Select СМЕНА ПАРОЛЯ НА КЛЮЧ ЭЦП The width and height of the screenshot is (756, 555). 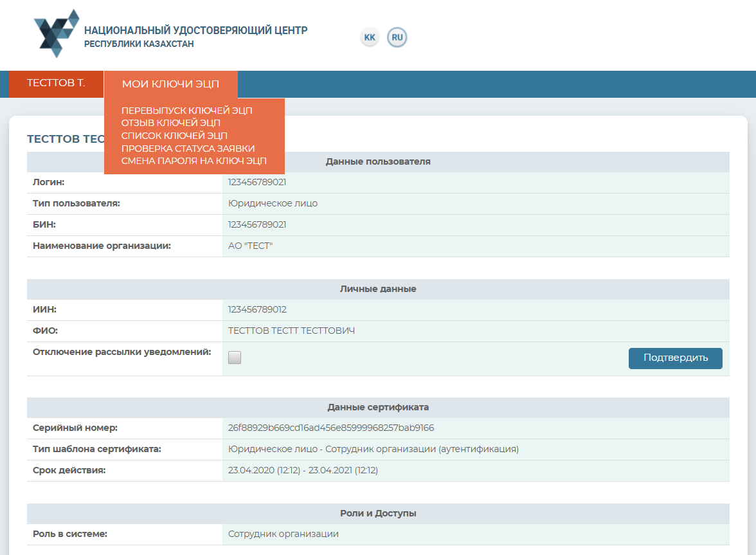point(194,161)
